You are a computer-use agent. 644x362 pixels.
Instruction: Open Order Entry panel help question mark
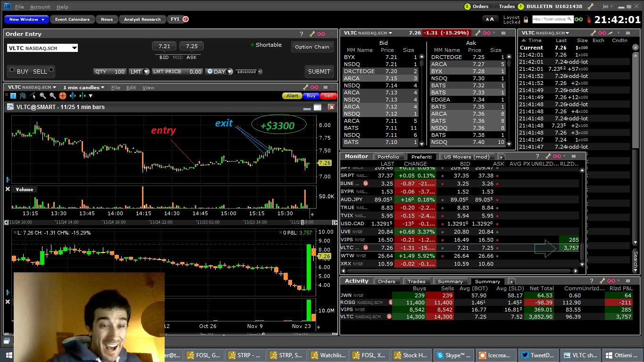tap(301, 34)
